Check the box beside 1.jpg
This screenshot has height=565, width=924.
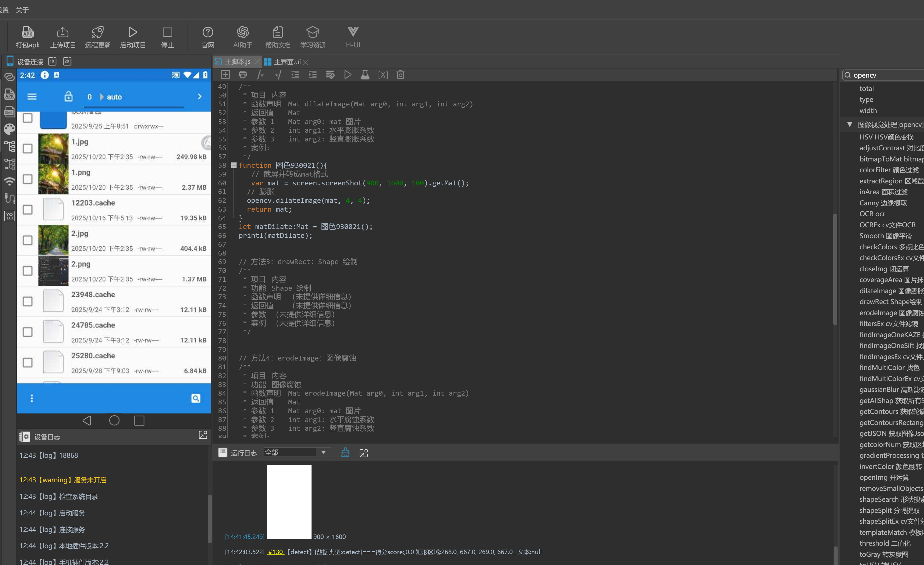27,149
